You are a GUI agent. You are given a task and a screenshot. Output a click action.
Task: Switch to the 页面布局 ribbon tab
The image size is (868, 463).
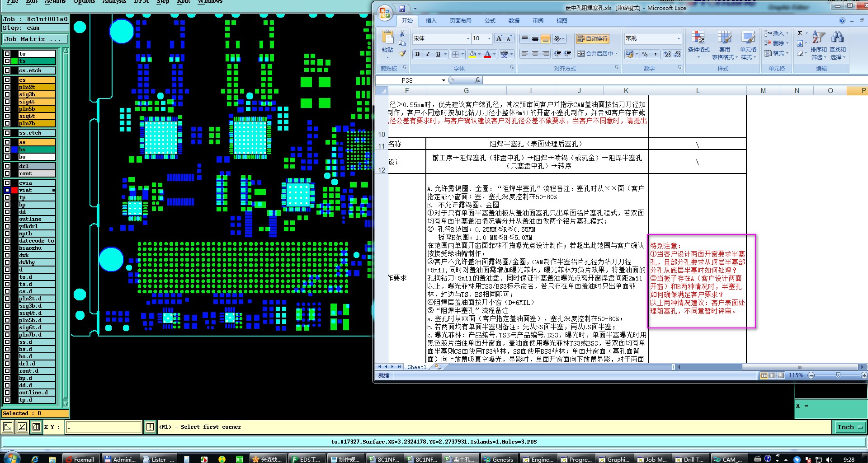click(460, 21)
